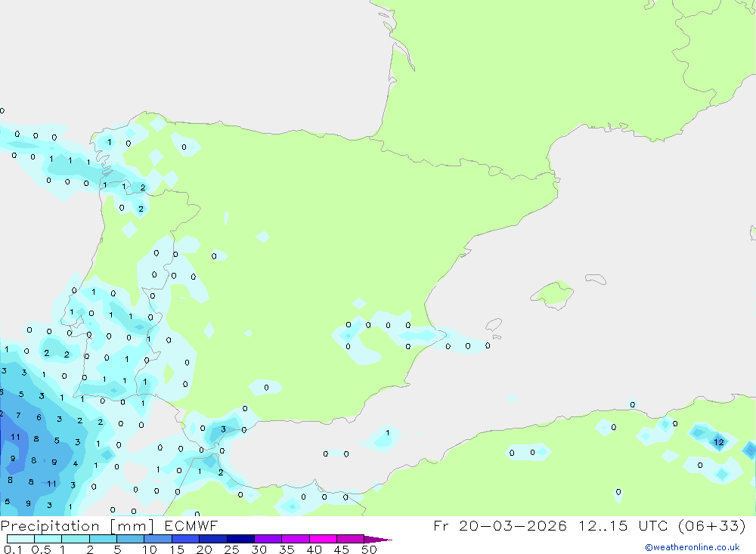Click the '(06+33)' forecast run text
Image resolution: width=756 pixels, height=554 pixels.
coord(711,525)
